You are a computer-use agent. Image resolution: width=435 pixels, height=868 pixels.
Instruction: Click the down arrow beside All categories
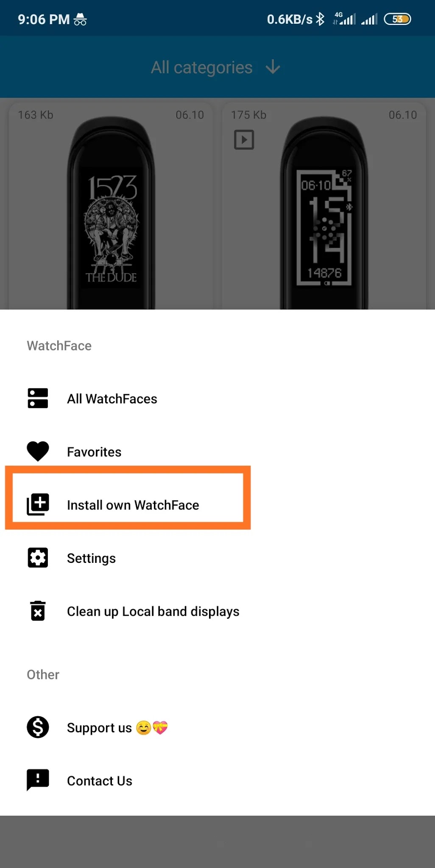pos(273,67)
